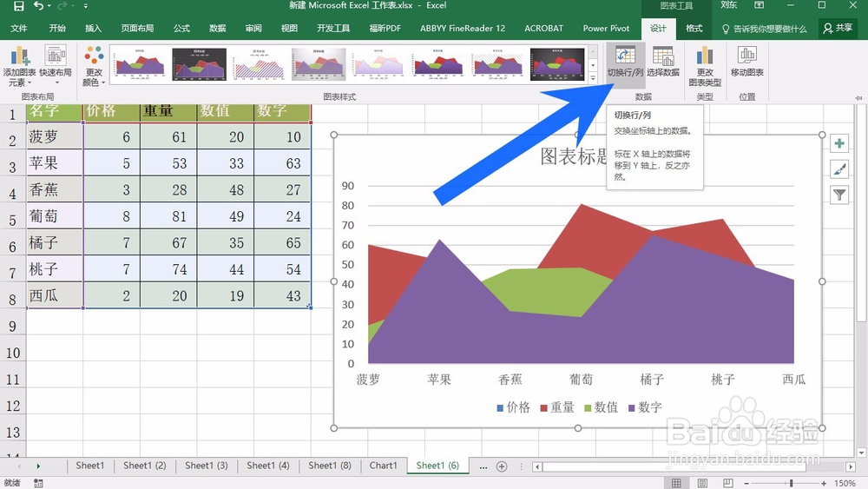868x489 pixels.
Task: Switch to the 公式 ribbon tab
Action: pos(181,29)
